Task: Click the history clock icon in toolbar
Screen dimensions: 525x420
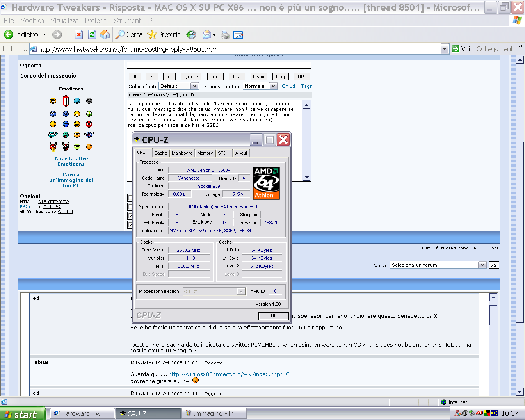Action: [191, 35]
